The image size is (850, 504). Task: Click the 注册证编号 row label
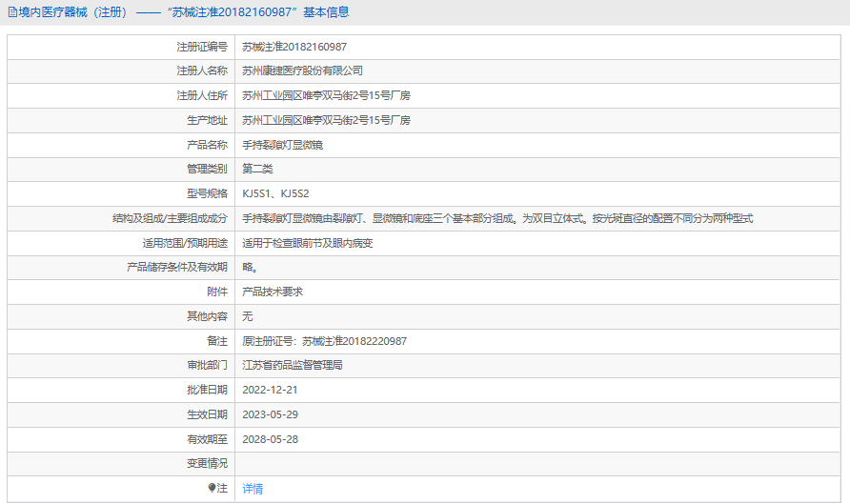[x=202, y=47]
